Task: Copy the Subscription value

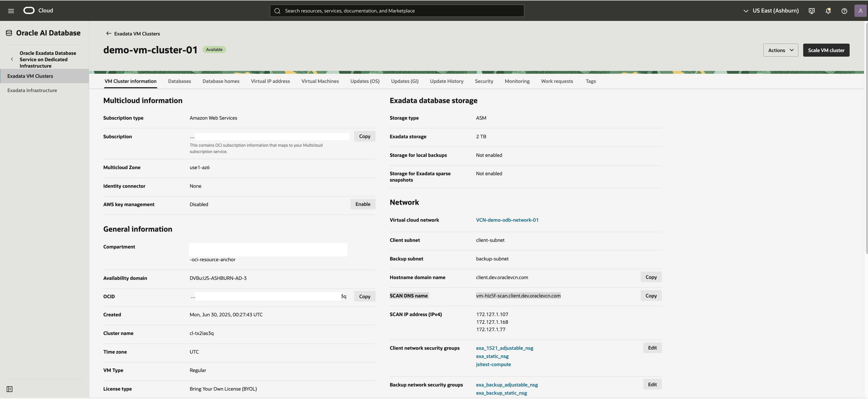Action: 364,136
